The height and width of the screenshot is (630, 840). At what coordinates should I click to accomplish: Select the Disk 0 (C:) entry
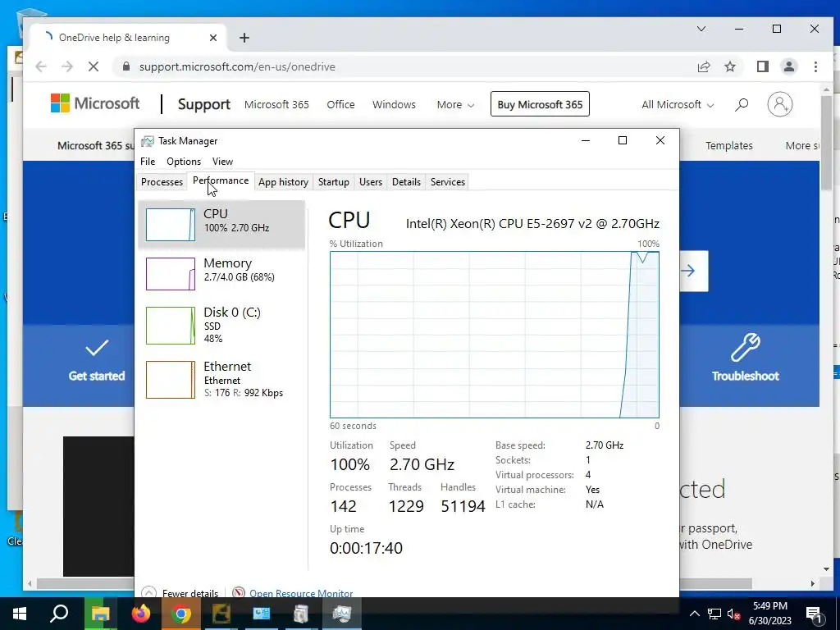221,325
